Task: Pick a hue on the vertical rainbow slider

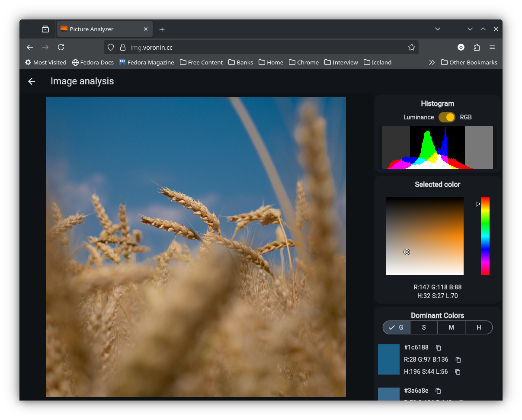Action: coord(485,236)
